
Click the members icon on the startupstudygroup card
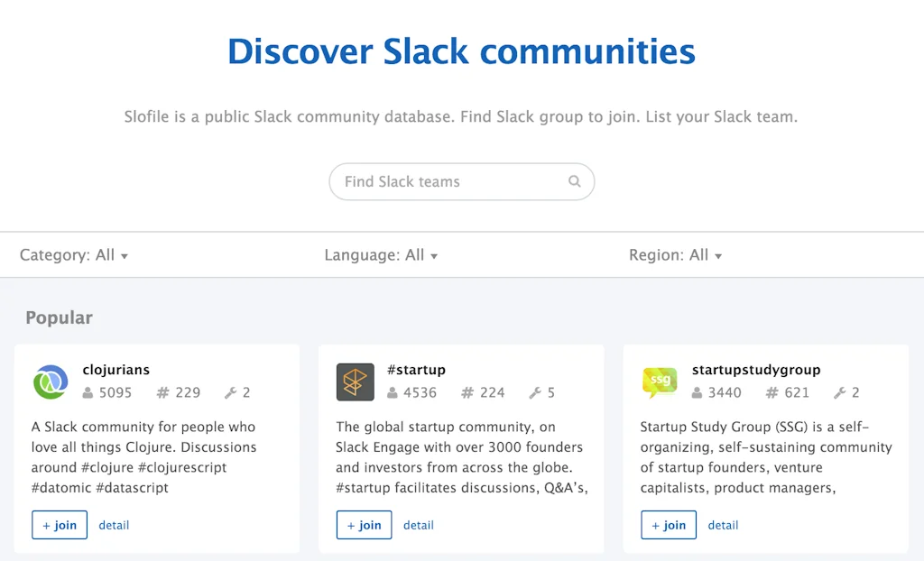pyautogui.click(x=698, y=392)
